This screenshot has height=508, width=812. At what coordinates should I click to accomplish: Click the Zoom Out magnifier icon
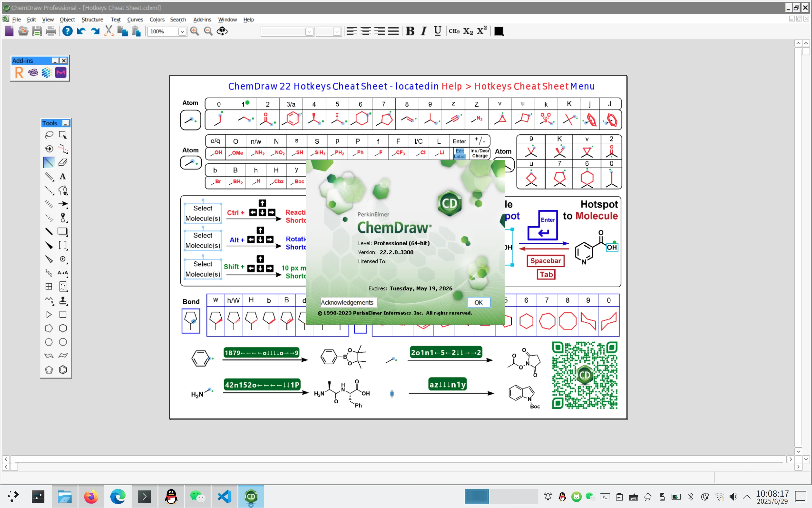[x=208, y=31]
